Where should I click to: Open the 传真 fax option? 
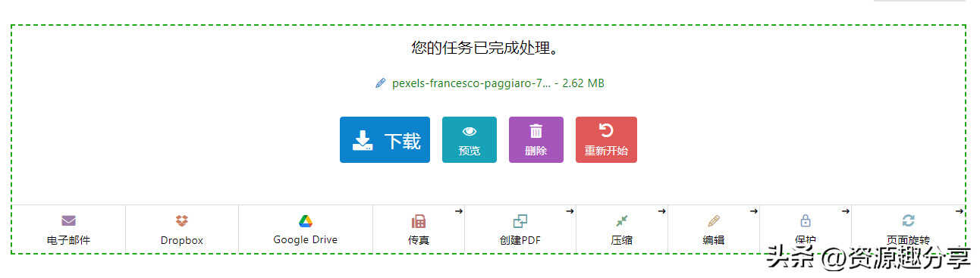pos(419,229)
